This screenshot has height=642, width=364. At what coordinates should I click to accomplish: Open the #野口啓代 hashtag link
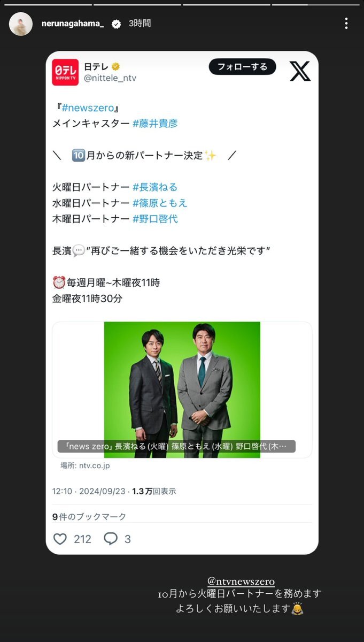(155, 219)
